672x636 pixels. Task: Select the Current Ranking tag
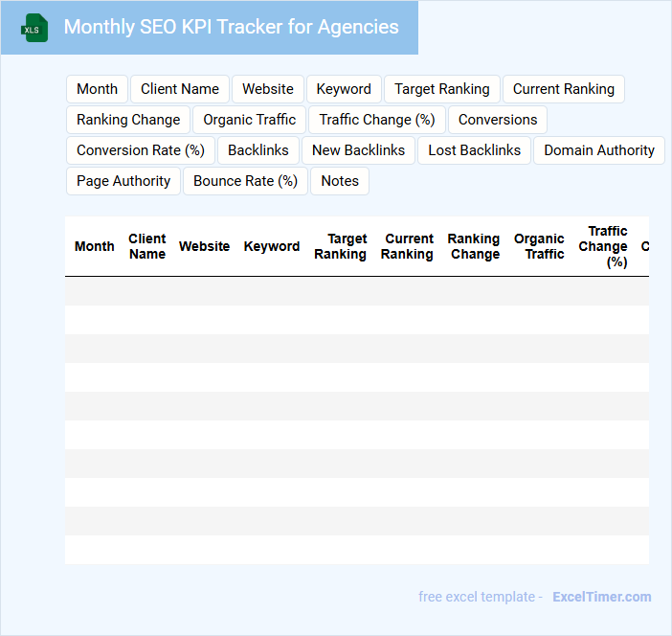(564, 89)
